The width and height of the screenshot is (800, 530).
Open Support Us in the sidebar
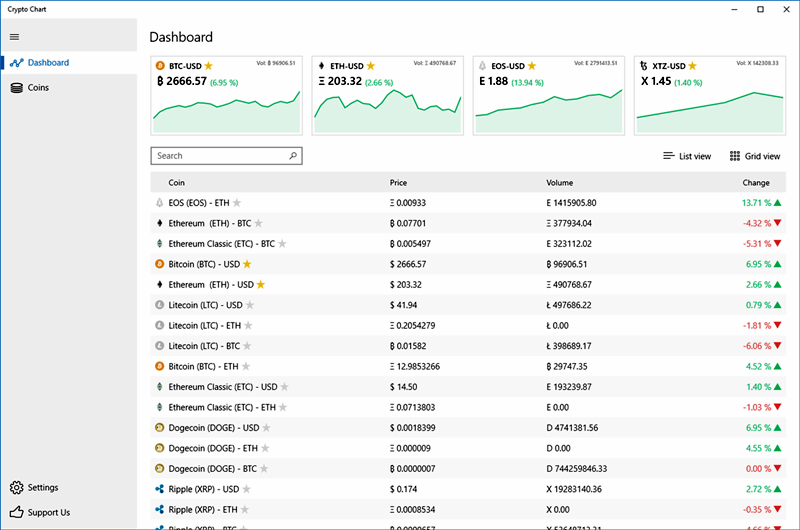[69, 512]
